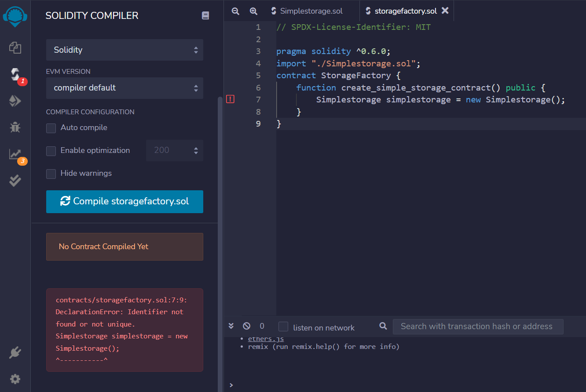
Task: Click the ethers.js link in terminal
Action: pos(266,339)
